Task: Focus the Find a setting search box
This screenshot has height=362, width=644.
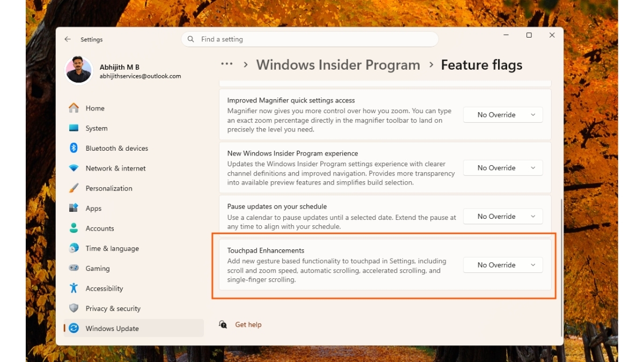Action: [x=310, y=39]
